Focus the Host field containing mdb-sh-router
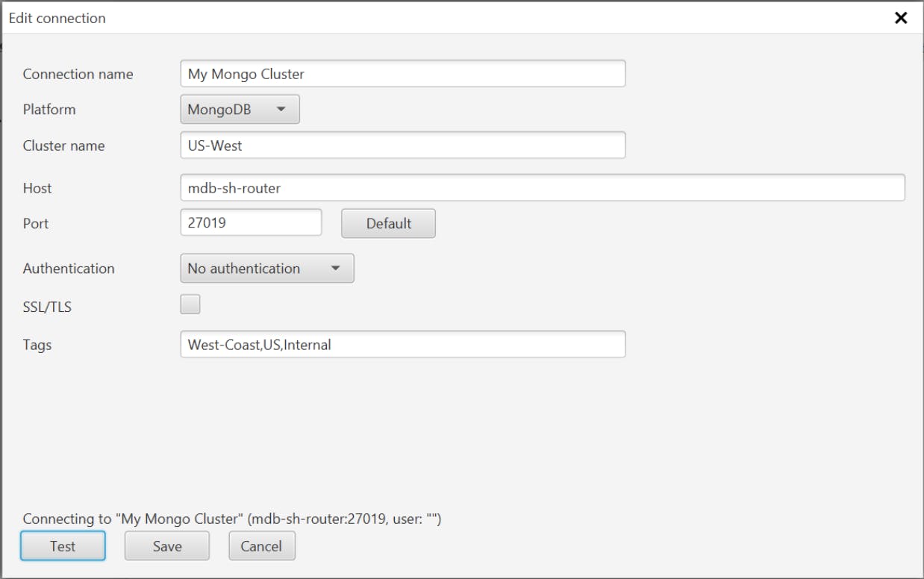 coord(543,188)
